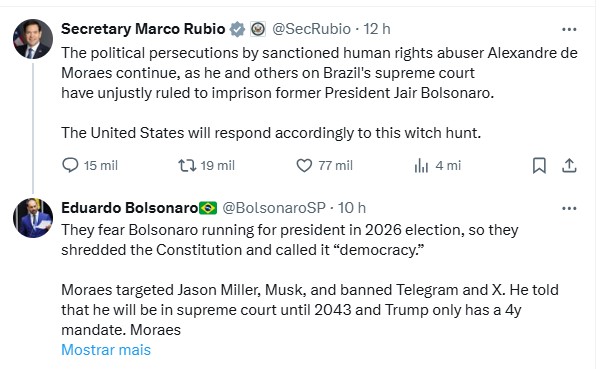View analytics for Rubio's post

[437, 165]
